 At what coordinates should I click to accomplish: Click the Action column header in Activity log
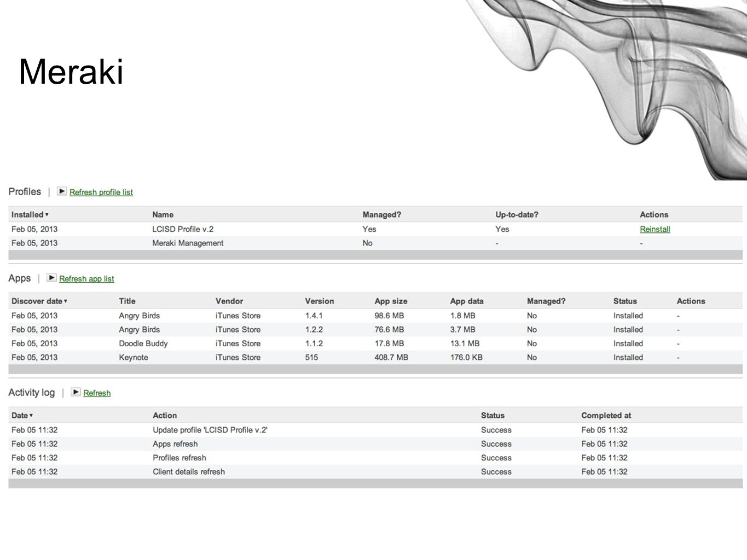[165, 415]
